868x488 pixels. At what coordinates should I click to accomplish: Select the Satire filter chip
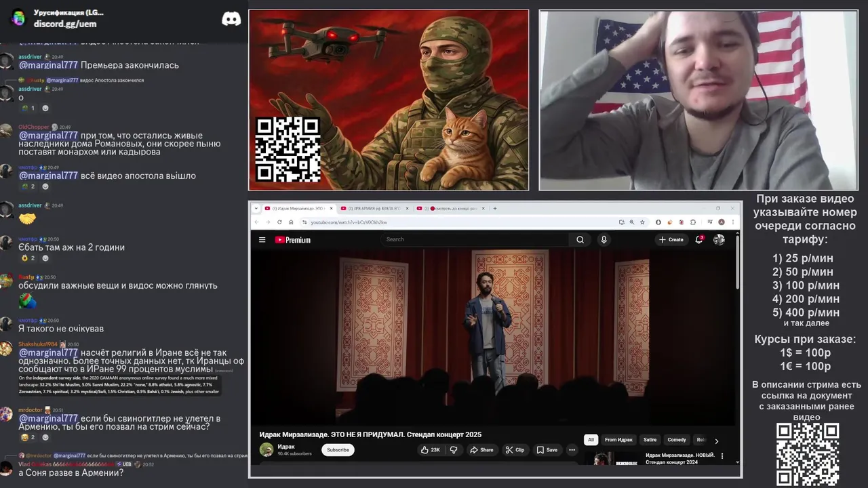(650, 440)
